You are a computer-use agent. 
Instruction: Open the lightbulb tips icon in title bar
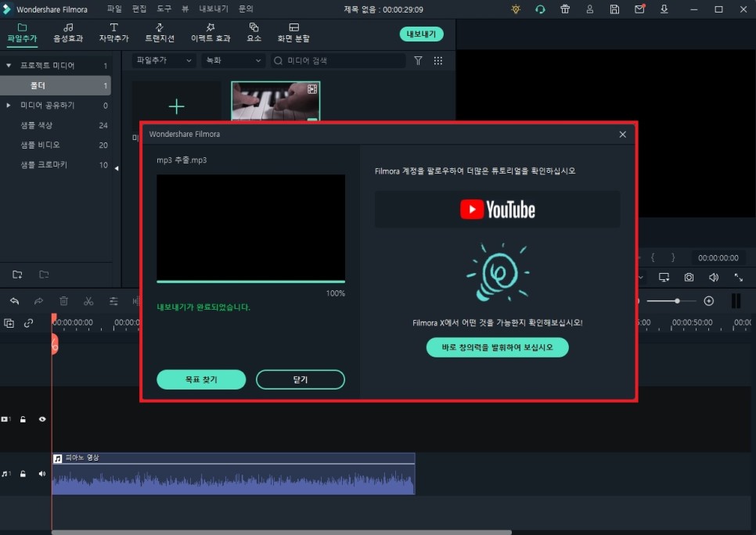pos(516,9)
